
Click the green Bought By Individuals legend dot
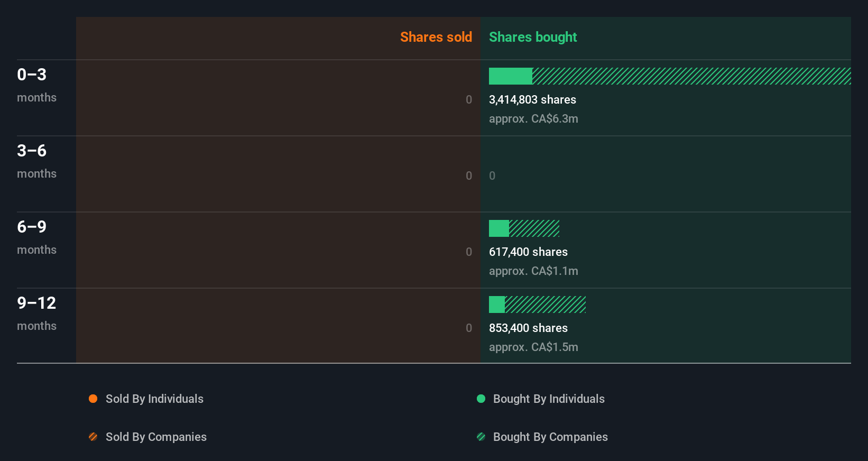point(481,399)
